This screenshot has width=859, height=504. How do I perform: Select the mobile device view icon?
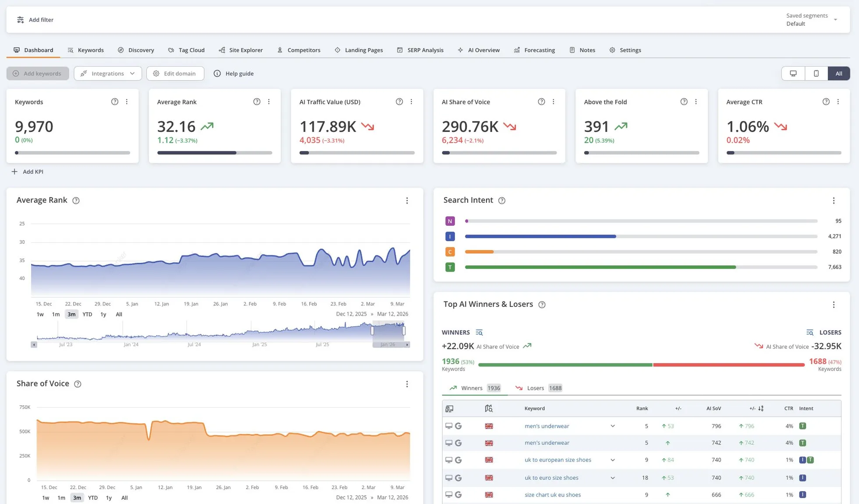(x=816, y=73)
